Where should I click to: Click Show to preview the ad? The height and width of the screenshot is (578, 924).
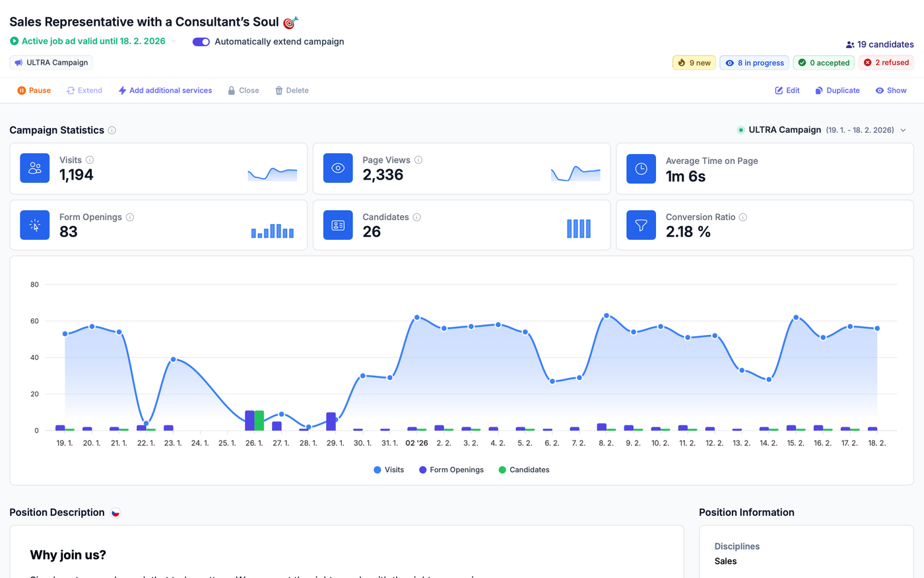tap(890, 90)
